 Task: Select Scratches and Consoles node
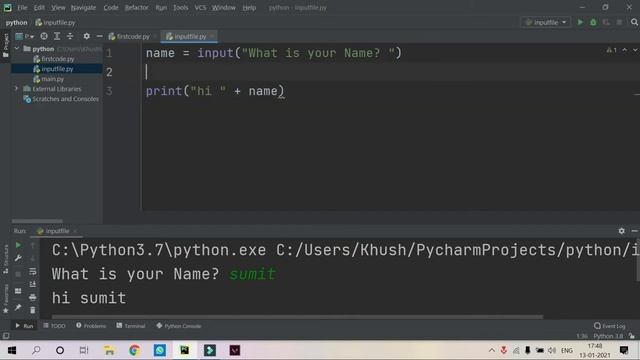pos(65,99)
